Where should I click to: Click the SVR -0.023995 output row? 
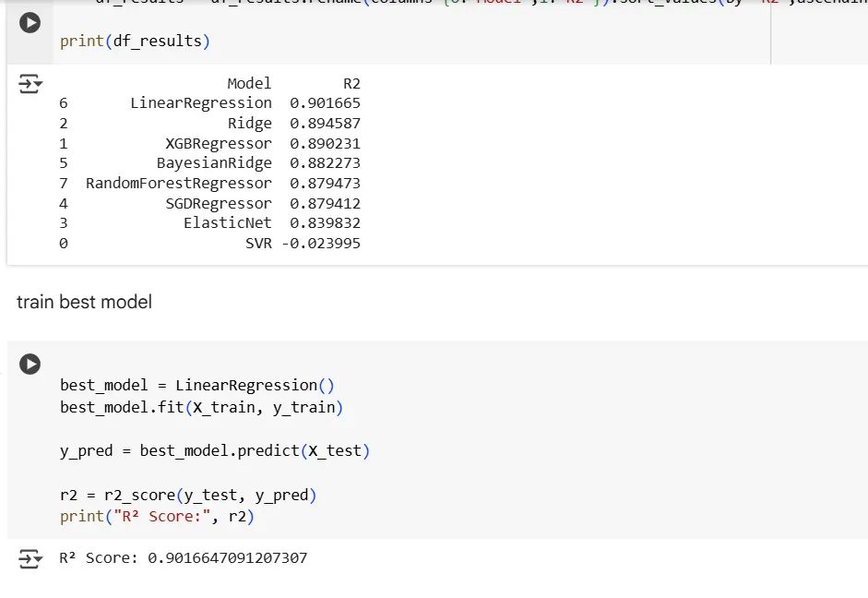click(x=302, y=244)
